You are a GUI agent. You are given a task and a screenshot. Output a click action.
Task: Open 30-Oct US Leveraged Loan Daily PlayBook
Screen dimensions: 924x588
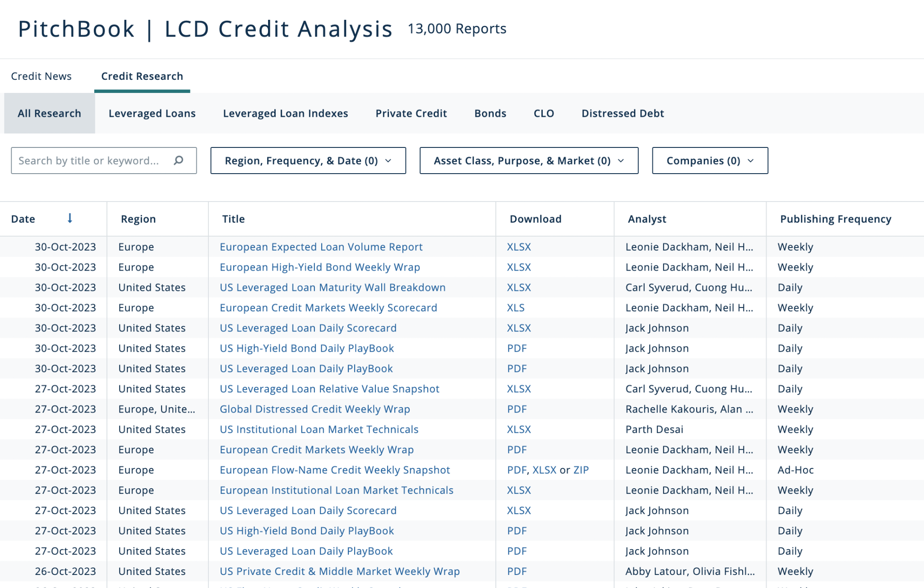pyautogui.click(x=306, y=369)
